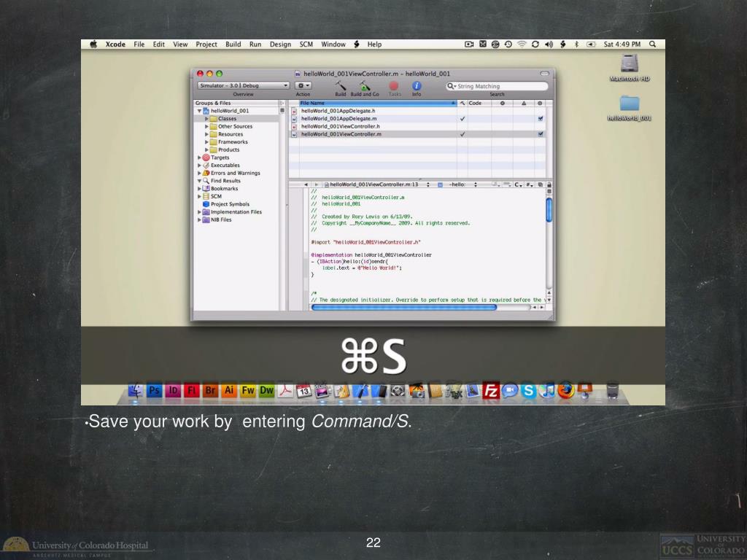Launch Adobe Bridge from the dock

210,391
